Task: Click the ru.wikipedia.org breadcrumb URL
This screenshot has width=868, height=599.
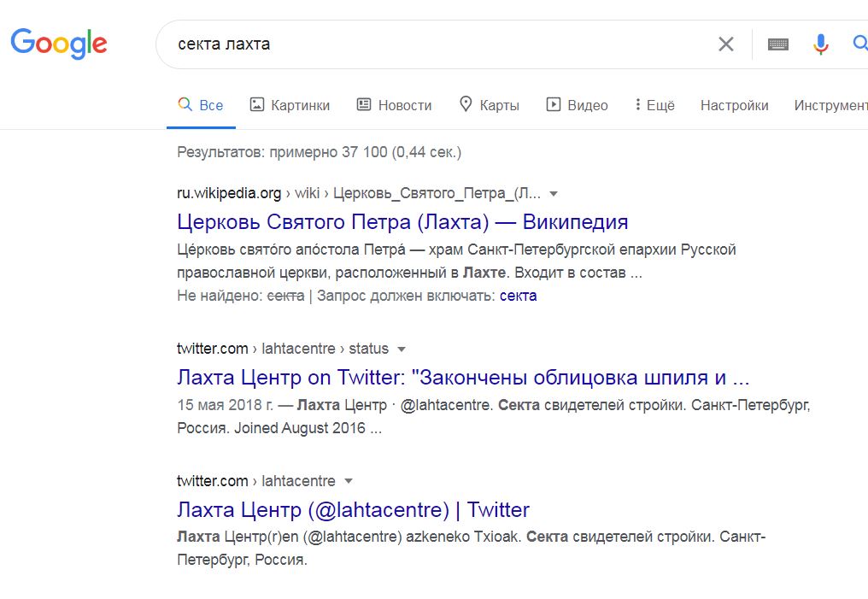Action: click(x=359, y=193)
